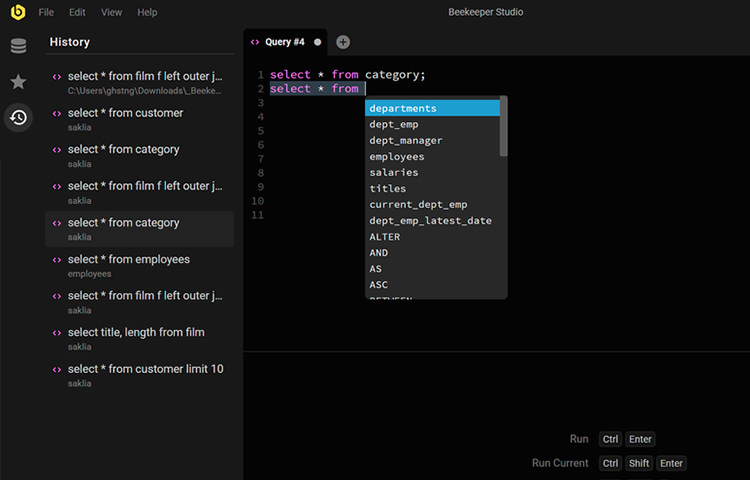
Task: Choose dept_emp_latest_date from autocomplete list
Action: [432, 220]
